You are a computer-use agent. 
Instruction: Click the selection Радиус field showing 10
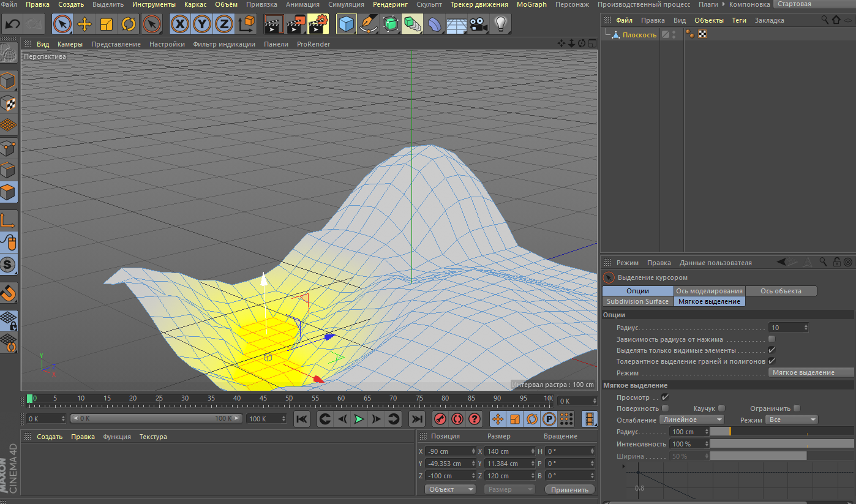788,328
